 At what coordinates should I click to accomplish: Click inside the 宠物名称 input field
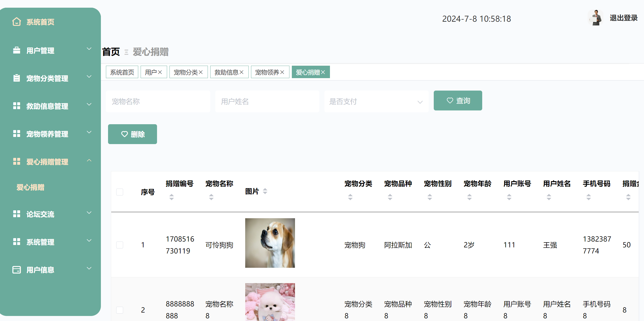(158, 101)
